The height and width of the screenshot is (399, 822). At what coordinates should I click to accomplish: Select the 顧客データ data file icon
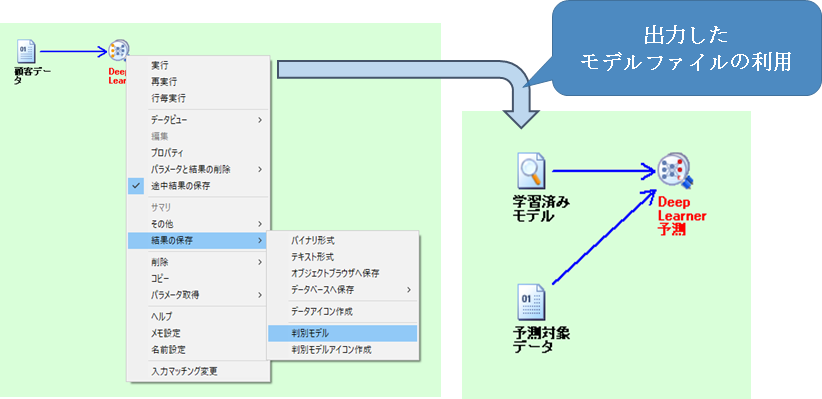click(26, 52)
